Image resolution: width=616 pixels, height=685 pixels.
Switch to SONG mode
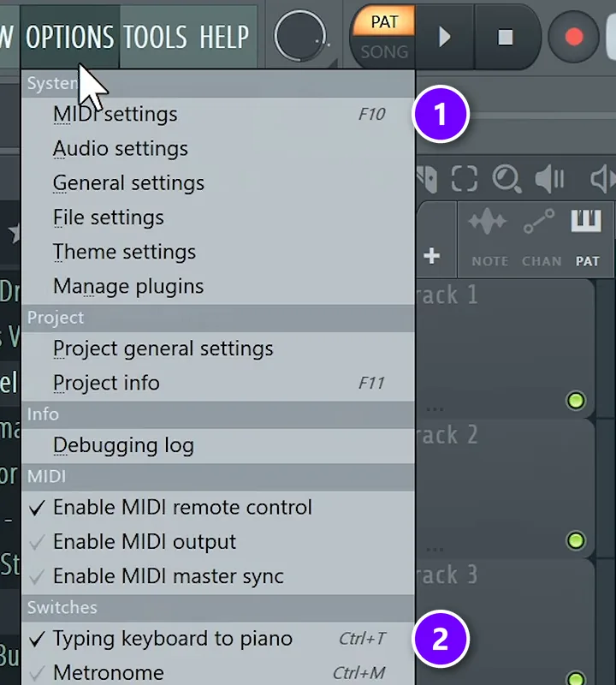click(x=384, y=52)
